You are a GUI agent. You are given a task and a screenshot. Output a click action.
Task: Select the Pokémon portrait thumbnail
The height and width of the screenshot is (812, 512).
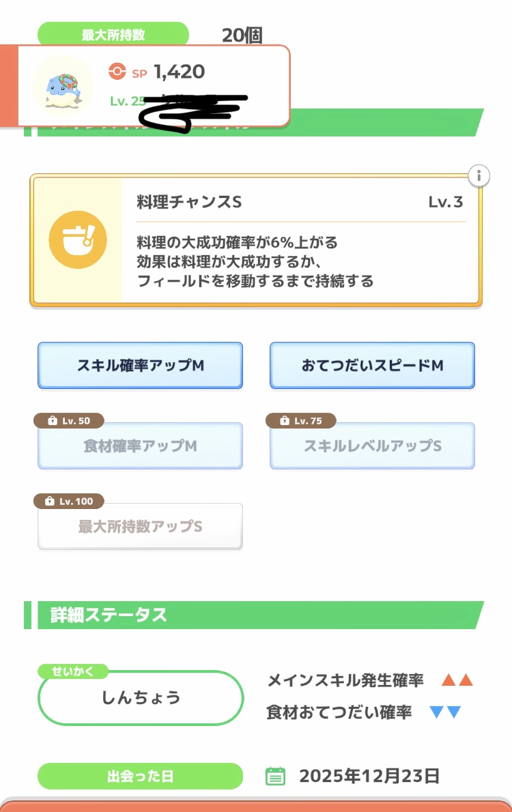point(63,85)
